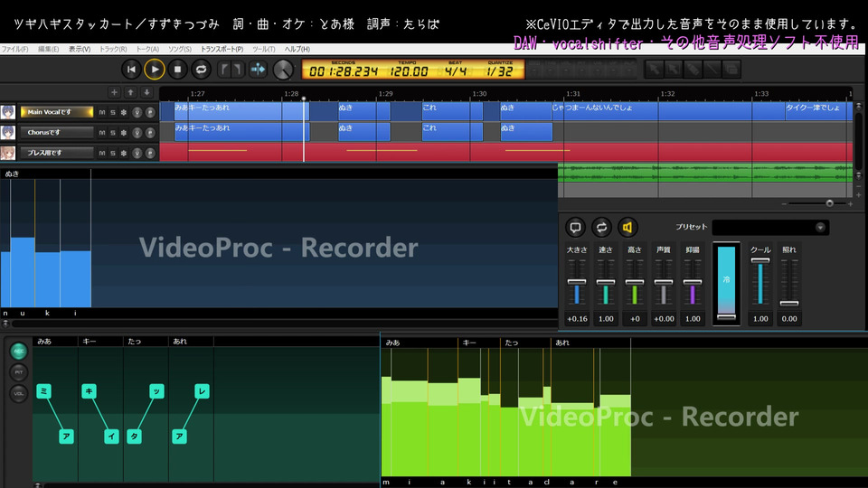
Task: Open the ヘルプ(H) menu
Action: coord(297,49)
